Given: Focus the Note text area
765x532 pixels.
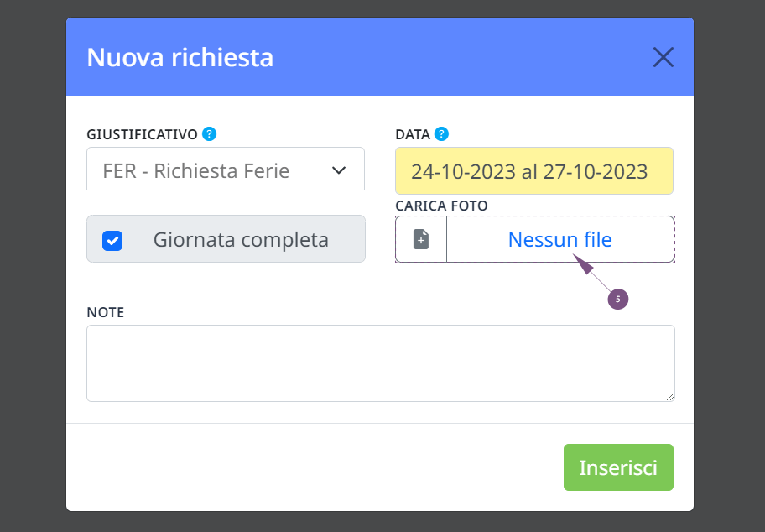Looking at the screenshot, I should point(381,363).
